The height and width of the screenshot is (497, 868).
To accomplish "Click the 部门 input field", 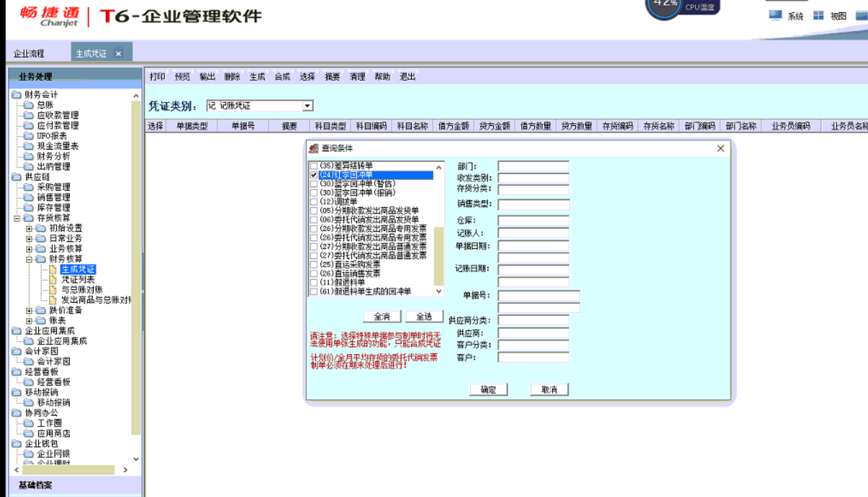I will (534, 166).
